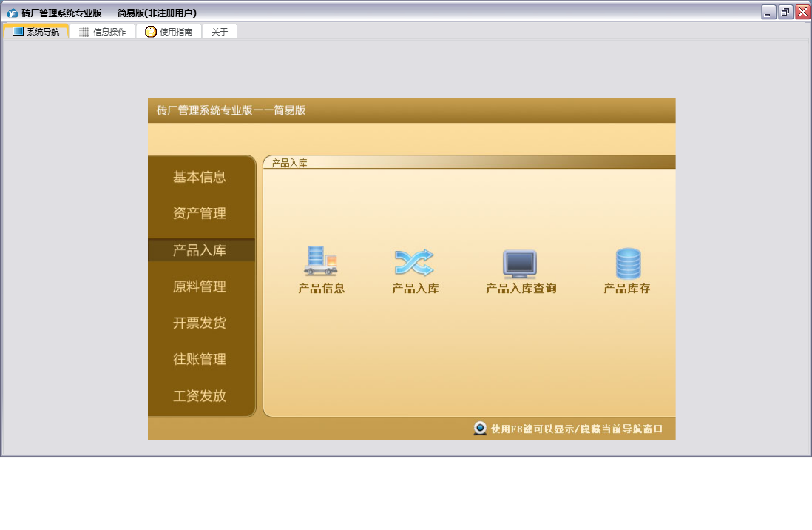Click the 产品入库 label under the arrows icon
812x530 pixels.
[x=416, y=289]
